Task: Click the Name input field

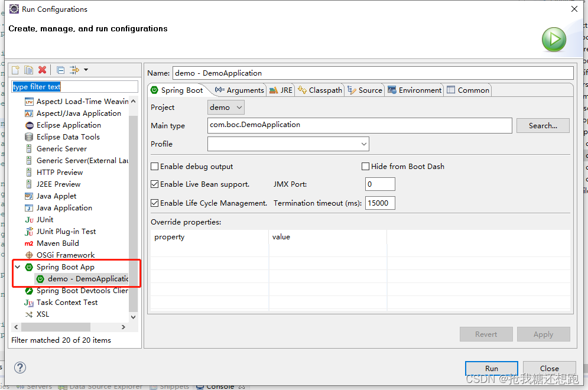Action: [373, 73]
